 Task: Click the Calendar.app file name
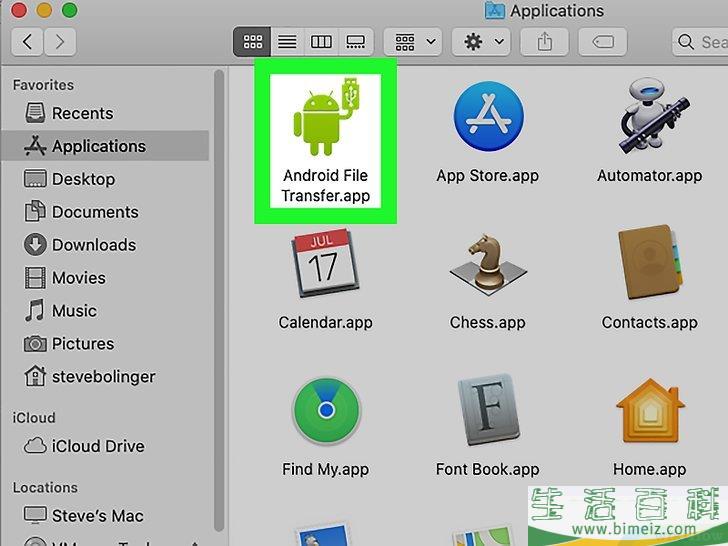pos(325,322)
